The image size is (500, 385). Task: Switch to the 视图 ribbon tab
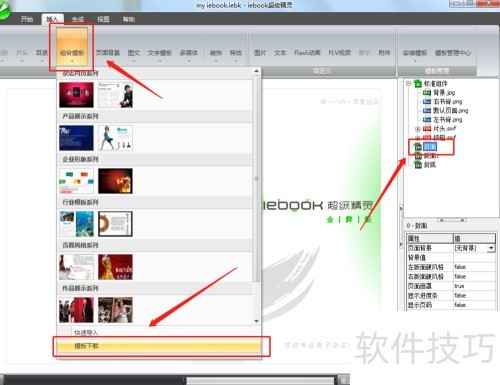pos(103,19)
